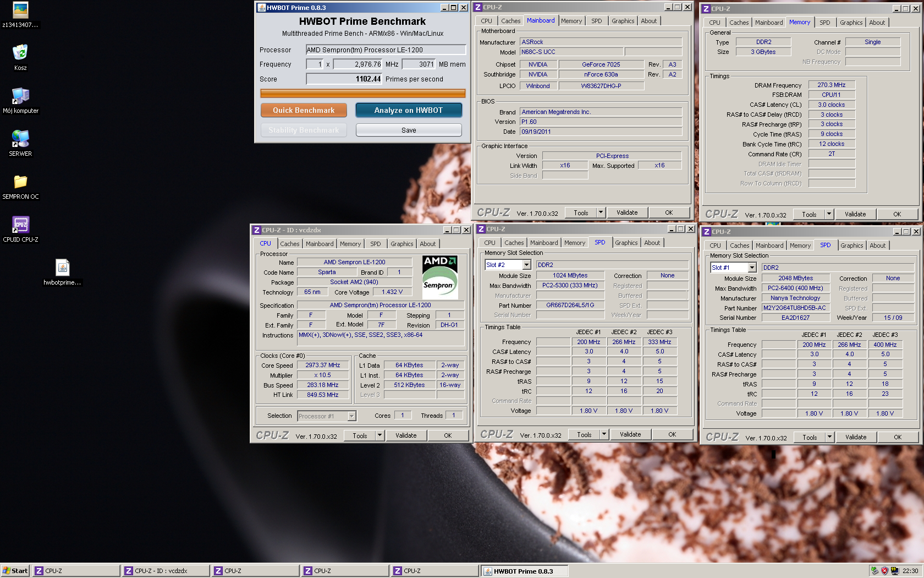
Task: Click the 3071 MB mem field
Action: point(419,64)
